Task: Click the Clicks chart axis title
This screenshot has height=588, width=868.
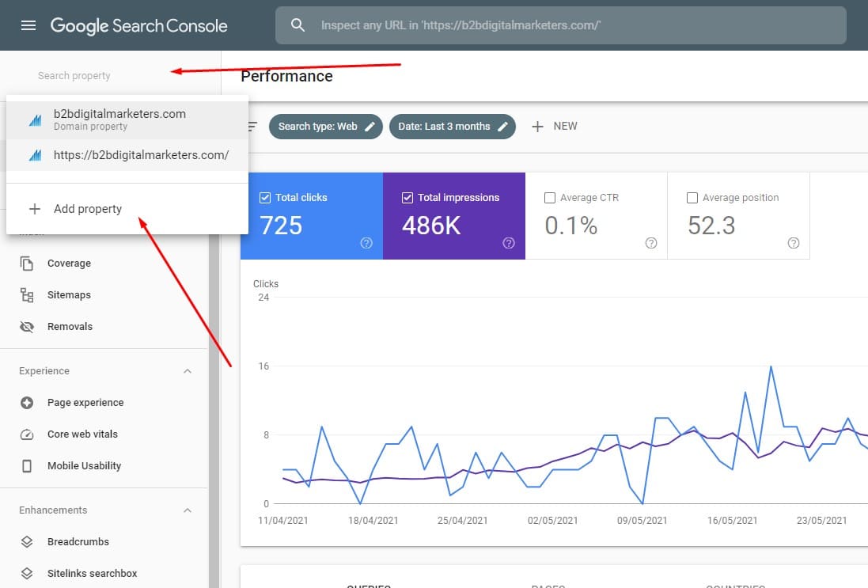Action: pyautogui.click(x=266, y=284)
